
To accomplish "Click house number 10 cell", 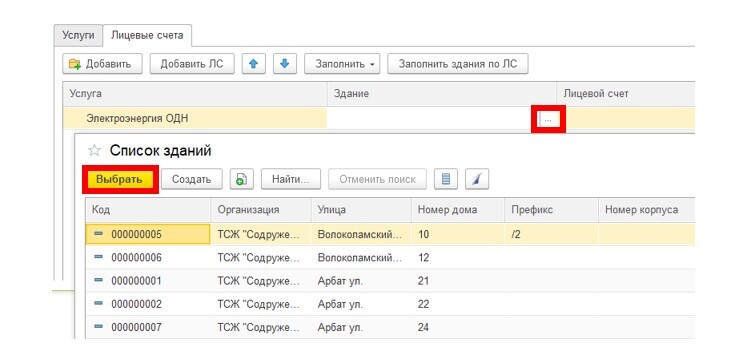I will tap(457, 234).
